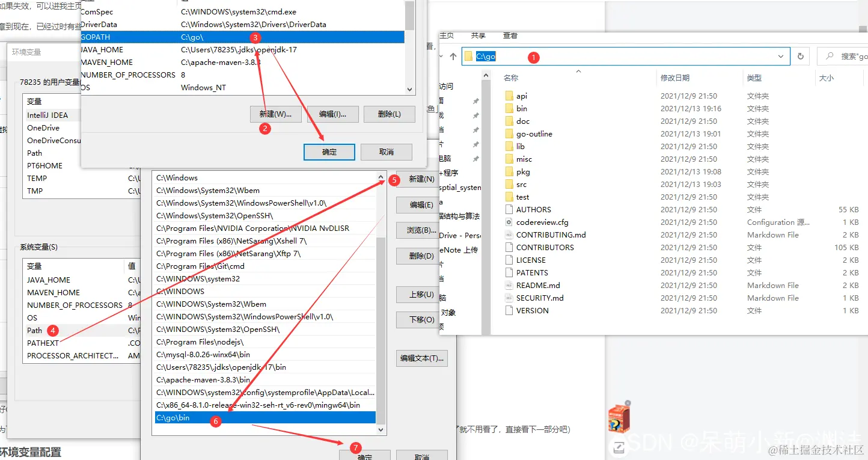Click the 编辑(I)... button

point(332,114)
